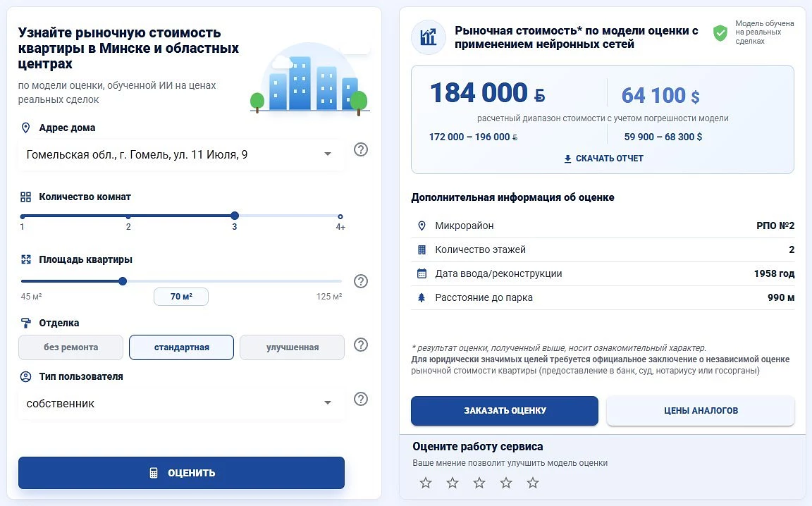Screen dimensions: 812x506
Task: Open the address dropdown arrow
Action: [327, 154]
